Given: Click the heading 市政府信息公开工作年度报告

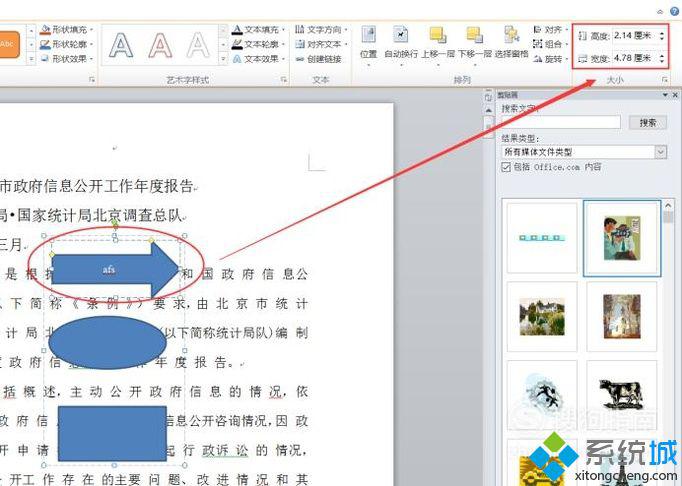Looking at the screenshot, I should click(x=97, y=186).
